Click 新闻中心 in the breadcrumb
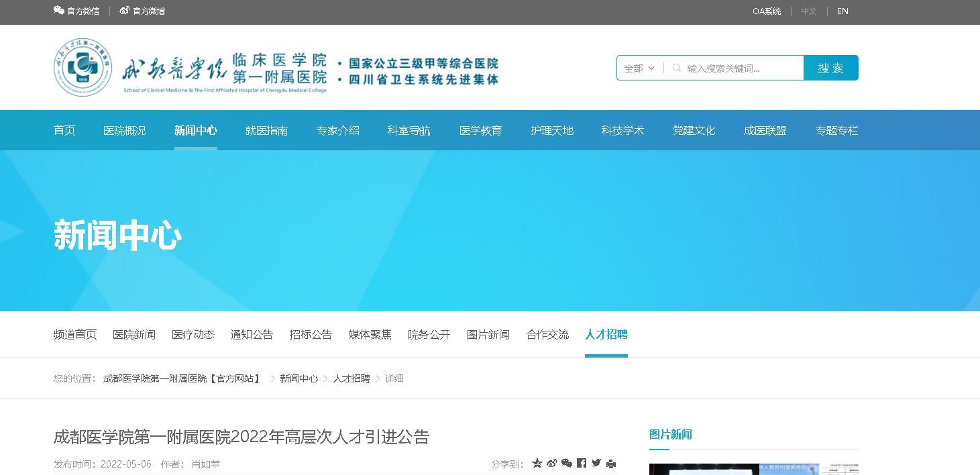The image size is (980, 475). tap(299, 378)
